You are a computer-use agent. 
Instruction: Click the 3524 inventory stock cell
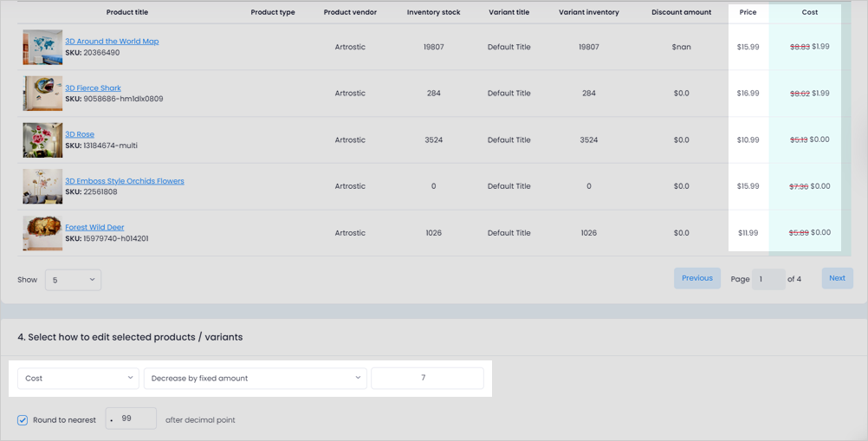[433, 140]
